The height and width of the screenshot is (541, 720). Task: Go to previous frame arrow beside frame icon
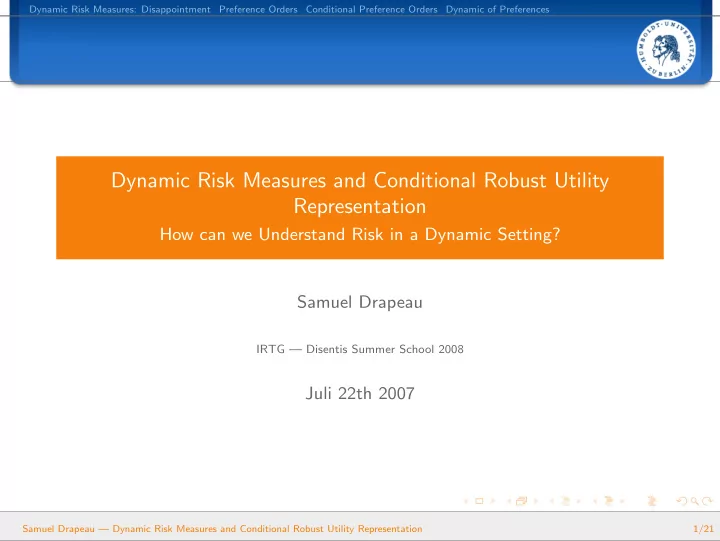(x=509, y=501)
